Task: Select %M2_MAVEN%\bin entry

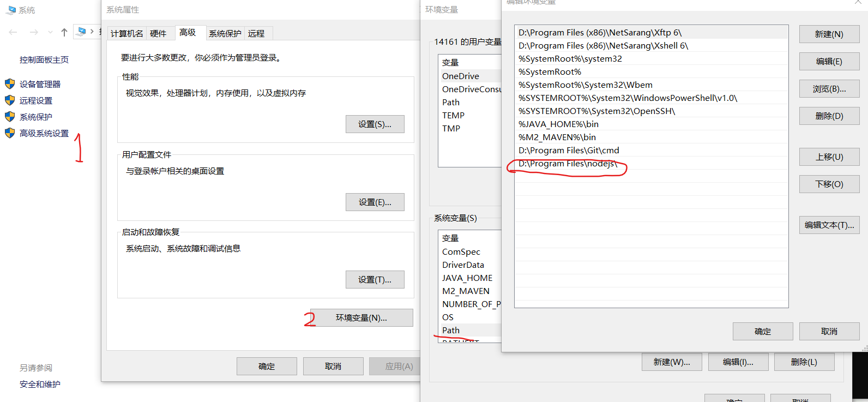Action: [x=652, y=137]
